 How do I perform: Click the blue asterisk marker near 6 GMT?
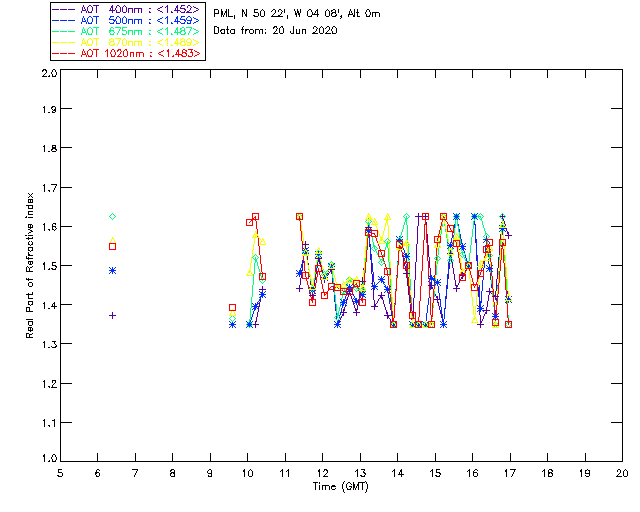click(113, 270)
